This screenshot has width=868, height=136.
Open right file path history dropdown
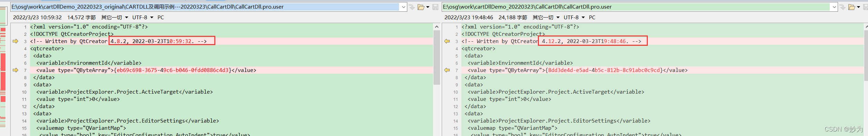(x=834, y=7)
